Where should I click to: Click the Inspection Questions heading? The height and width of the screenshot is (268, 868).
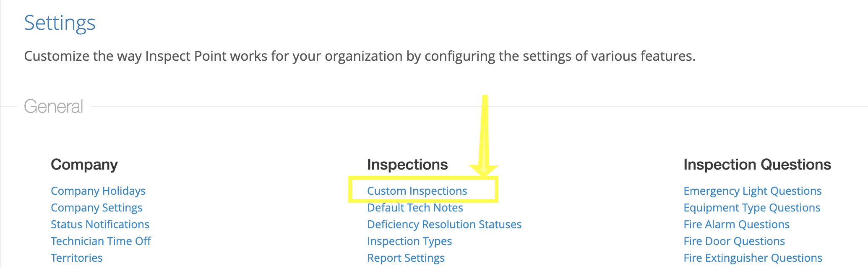pos(757,165)
